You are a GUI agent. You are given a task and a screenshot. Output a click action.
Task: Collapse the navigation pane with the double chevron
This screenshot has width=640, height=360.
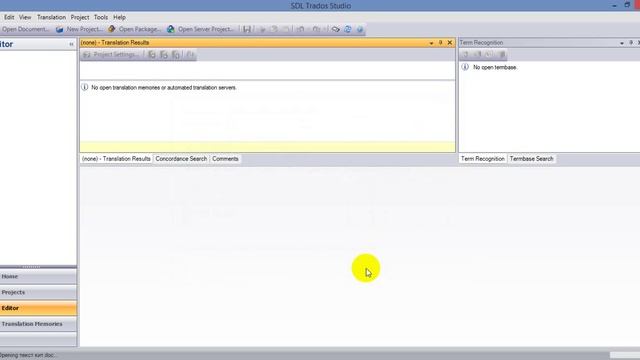coord(71,44)
